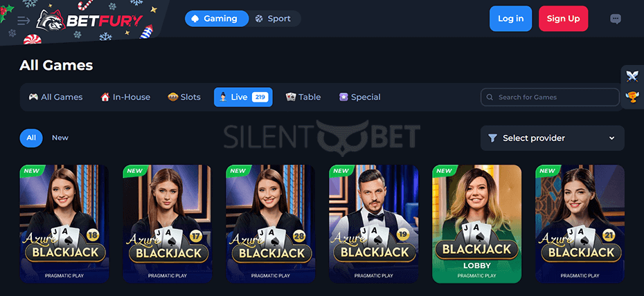This screenshot has width=644, height=296.
Task: Click the red Sign Up button
Action: click(563, 19)
